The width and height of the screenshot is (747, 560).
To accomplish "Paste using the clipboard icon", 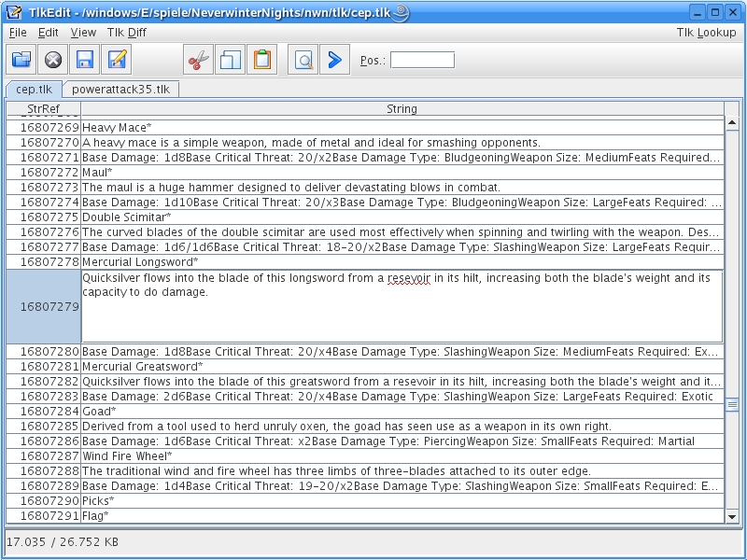I will click(261, 61).
